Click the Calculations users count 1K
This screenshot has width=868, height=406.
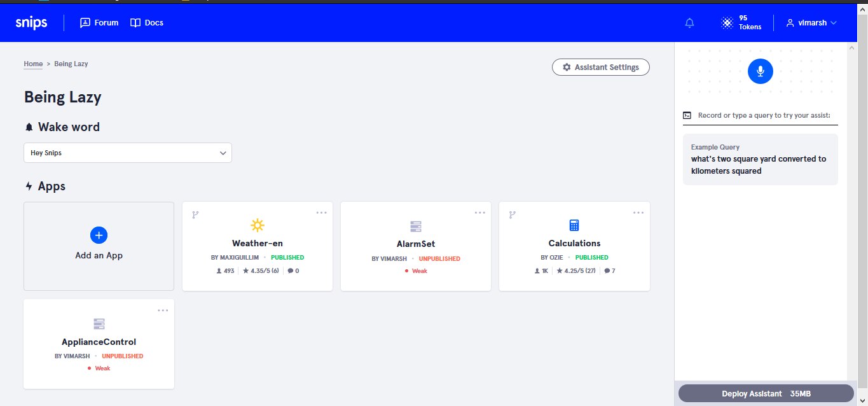pyautogui.click(x=542, y=271)
